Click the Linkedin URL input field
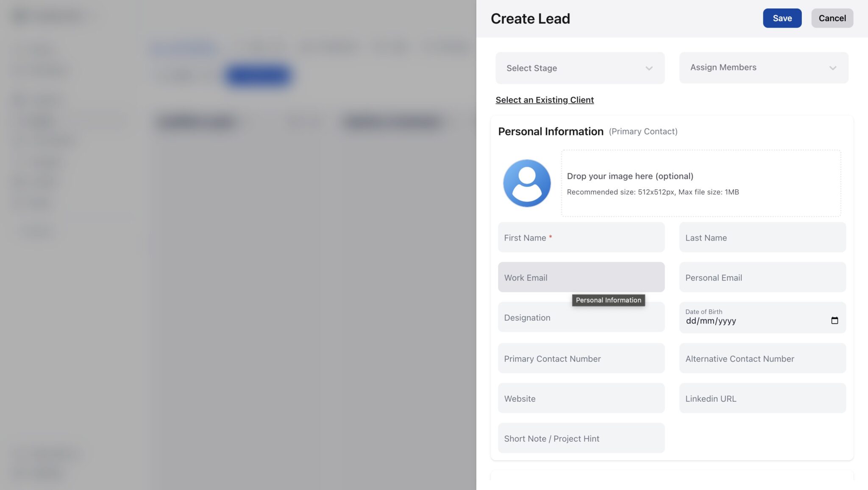This screenshot has width=868, height=490. [x=762, y=398]
